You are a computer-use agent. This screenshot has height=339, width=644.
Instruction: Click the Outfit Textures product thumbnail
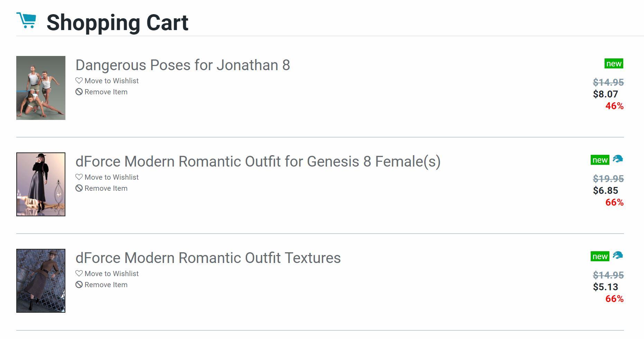pos(41,281)
